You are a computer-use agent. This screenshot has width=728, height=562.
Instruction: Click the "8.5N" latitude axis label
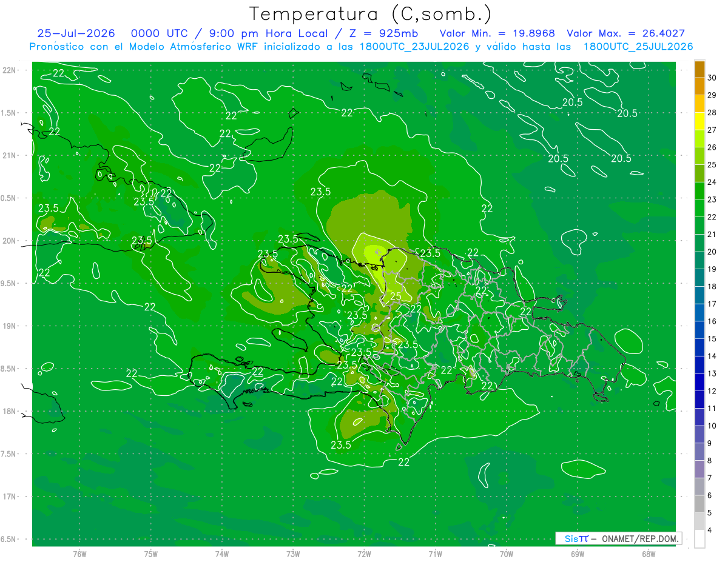click(x=9, y=369)
